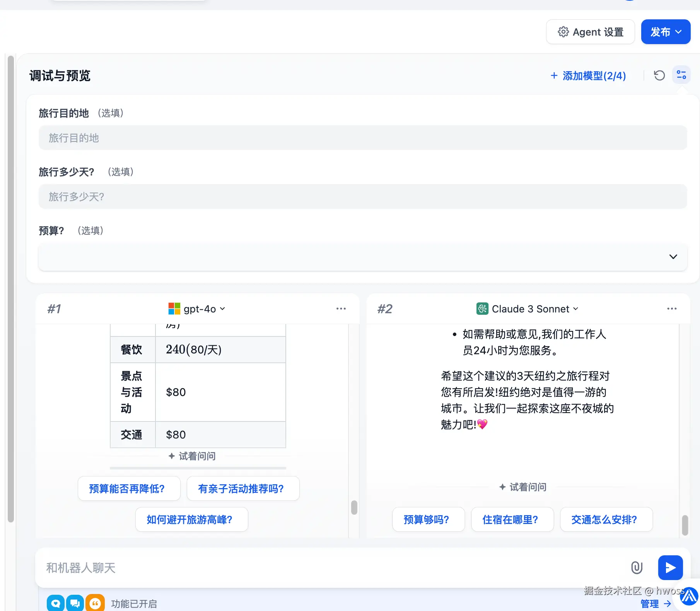
Task: Click the $80 value in the 交通 row
Action: click(176, 435)
